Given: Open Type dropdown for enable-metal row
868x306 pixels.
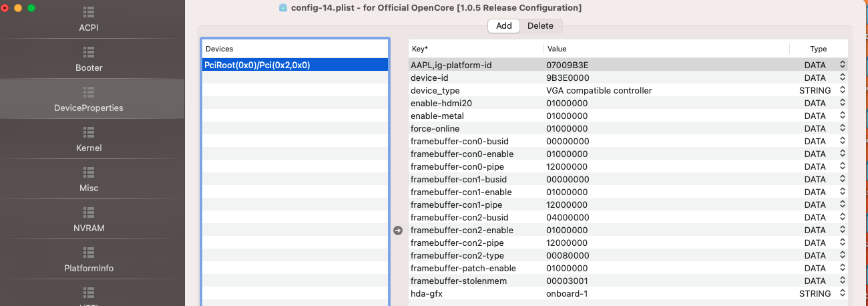Looking at the screenshot, I should pyautogui.click(x=843, y=116).
